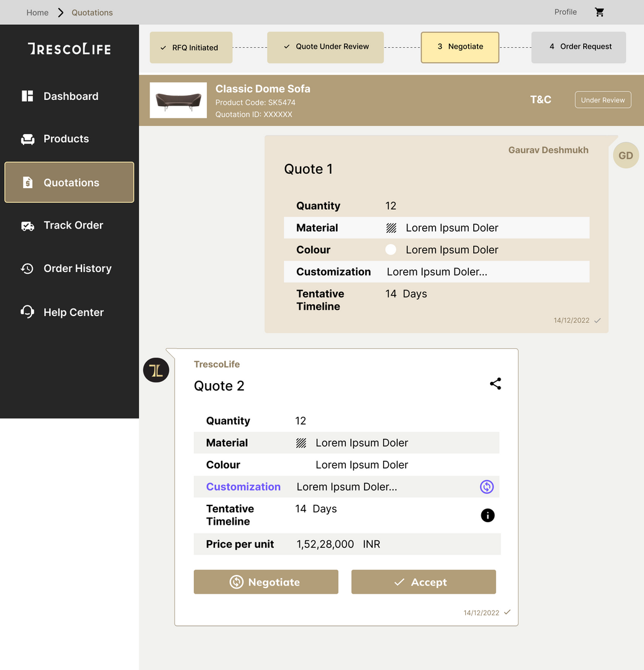Select the white colour swatch in Quote 1
Viewport: 644px width, 670px height.
[391, 250]
